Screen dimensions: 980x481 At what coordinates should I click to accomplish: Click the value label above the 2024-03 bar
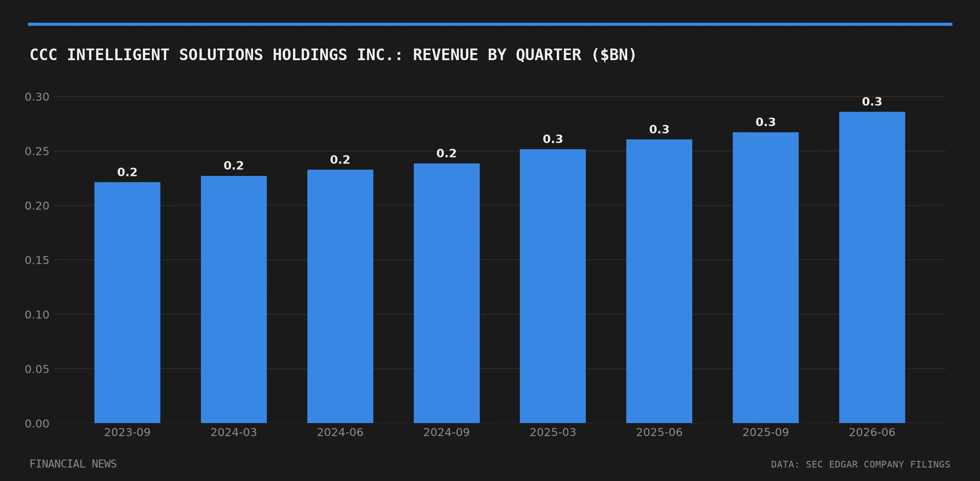234,166
